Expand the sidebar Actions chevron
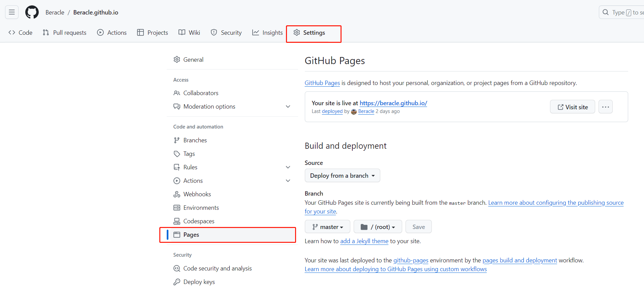Screen dimensions: 644x287 [x=288, y=181]
